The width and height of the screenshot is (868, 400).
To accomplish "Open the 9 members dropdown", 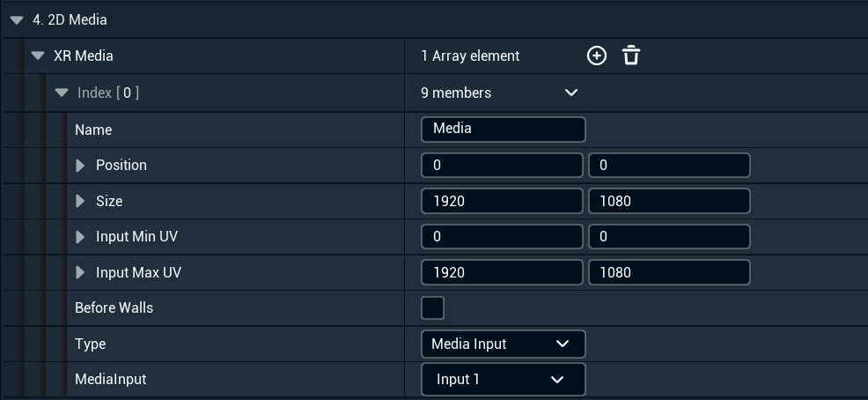I will [570, 93].
